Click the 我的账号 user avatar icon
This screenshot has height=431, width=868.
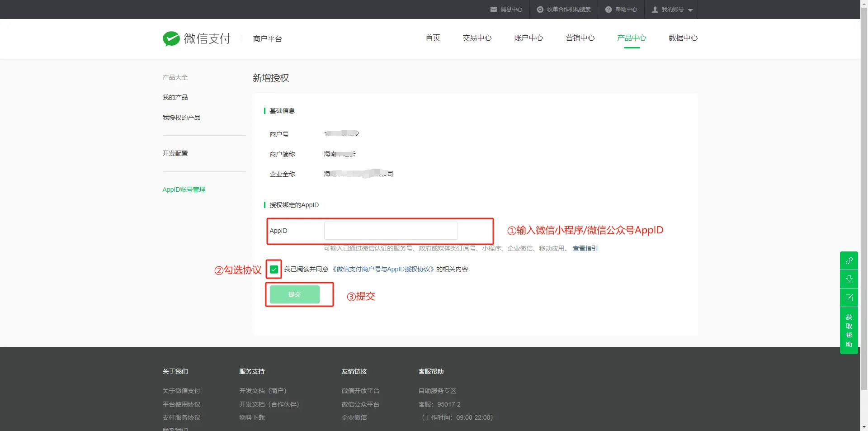[655, 9]
